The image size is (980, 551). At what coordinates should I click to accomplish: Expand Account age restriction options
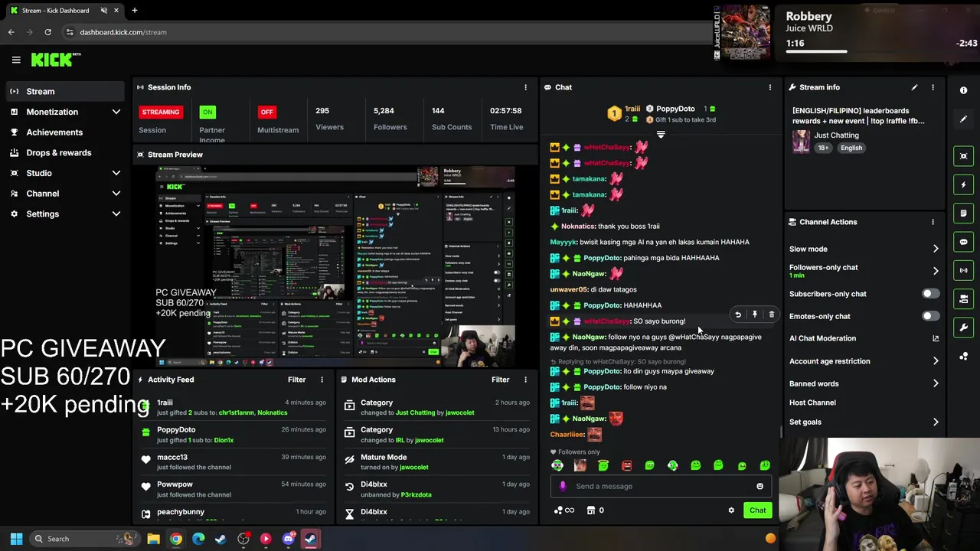(x=936, y=361)
